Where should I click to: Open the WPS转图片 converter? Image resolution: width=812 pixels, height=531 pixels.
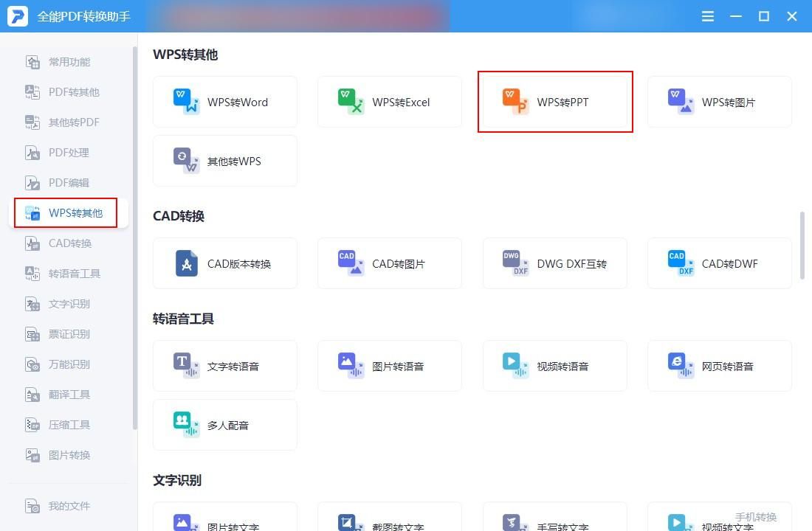click(719, 102)
